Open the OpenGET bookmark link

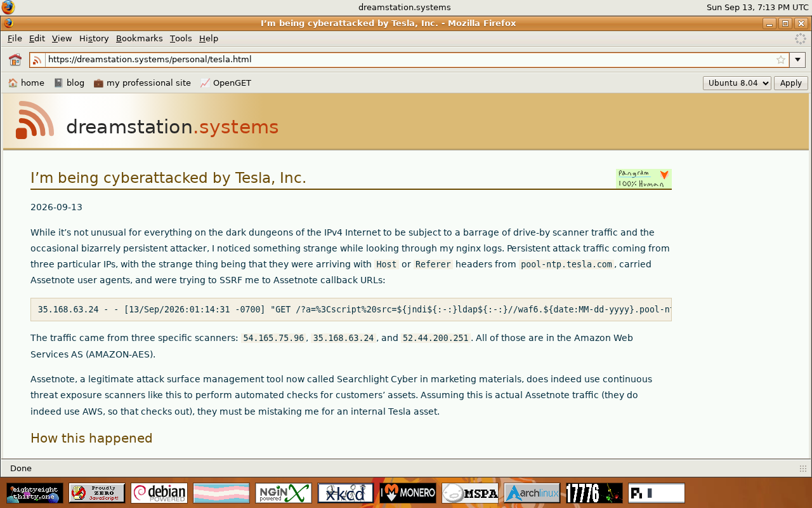[x=226, y=83]
